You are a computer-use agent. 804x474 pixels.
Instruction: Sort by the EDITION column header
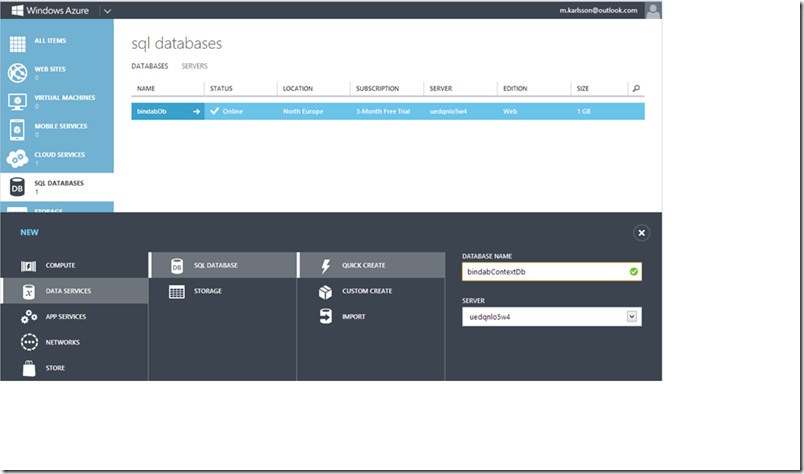point(515,89)
